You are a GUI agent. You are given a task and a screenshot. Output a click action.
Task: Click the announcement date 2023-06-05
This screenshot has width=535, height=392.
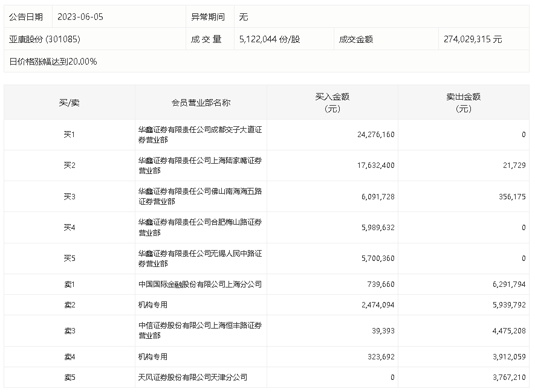coord(80,17)
